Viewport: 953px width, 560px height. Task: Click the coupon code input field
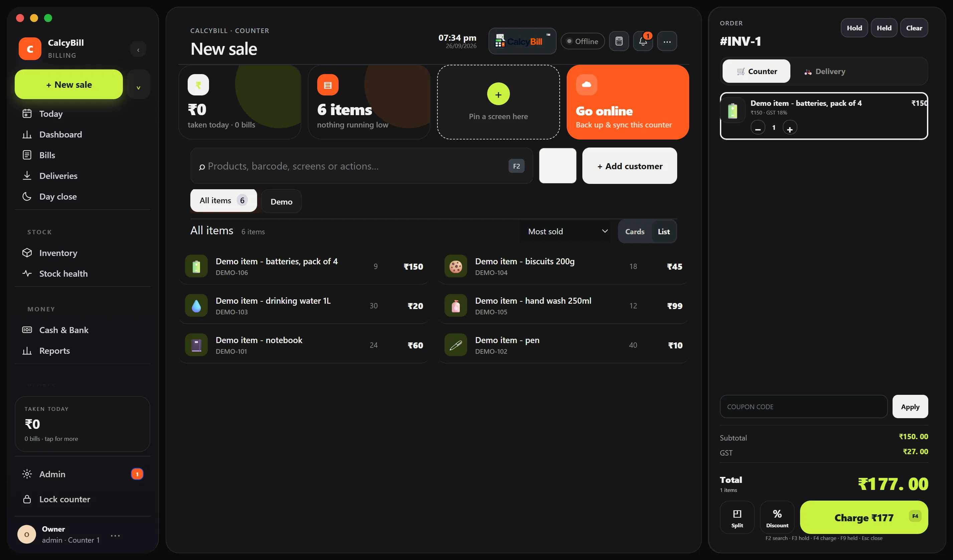(803, 406)
